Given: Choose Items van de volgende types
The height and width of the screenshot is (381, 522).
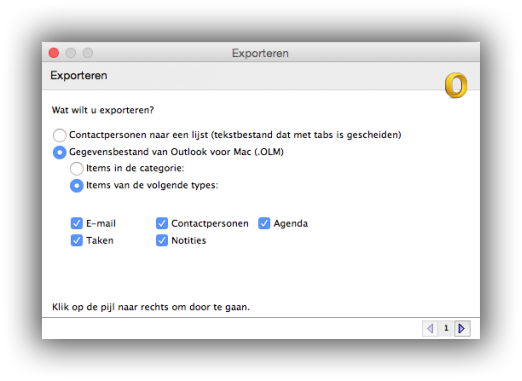Looking at the screenshot, I should [77, 186].
